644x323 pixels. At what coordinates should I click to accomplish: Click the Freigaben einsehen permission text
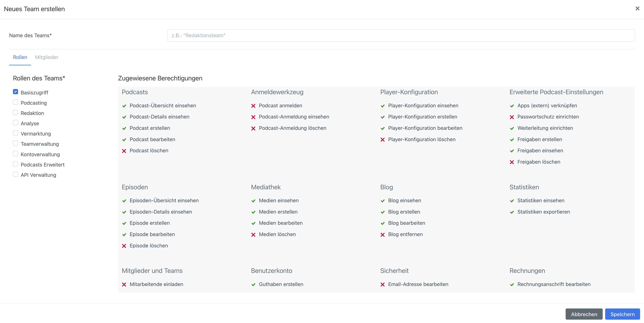pos(540,151)
